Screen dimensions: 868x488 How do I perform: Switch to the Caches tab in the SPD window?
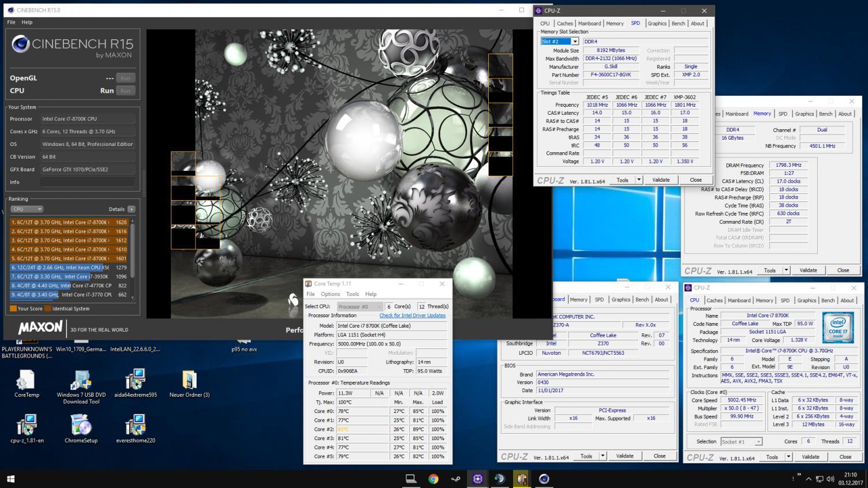(564, 24)
